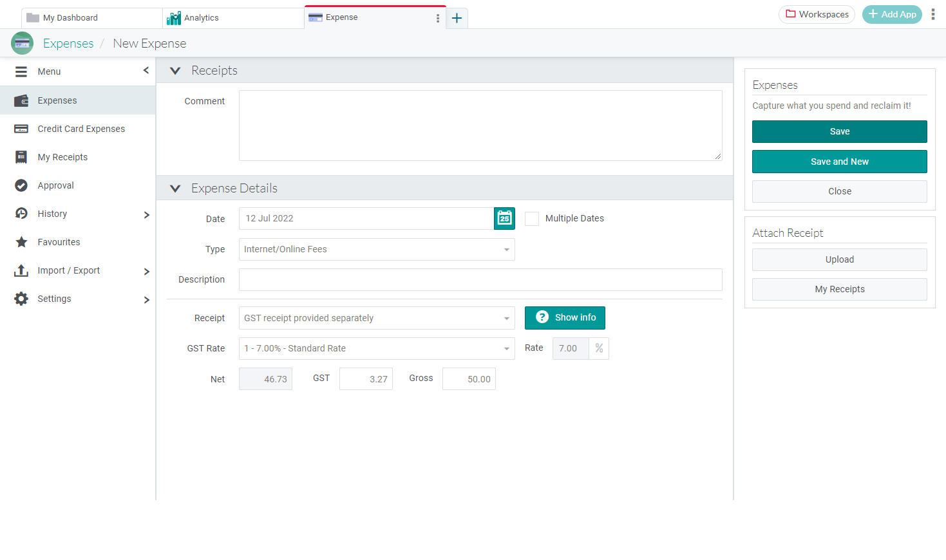This screenshot has height=560, width=946.
Task: Open the date picker calendar icon
Action: [x=504, y=218]
